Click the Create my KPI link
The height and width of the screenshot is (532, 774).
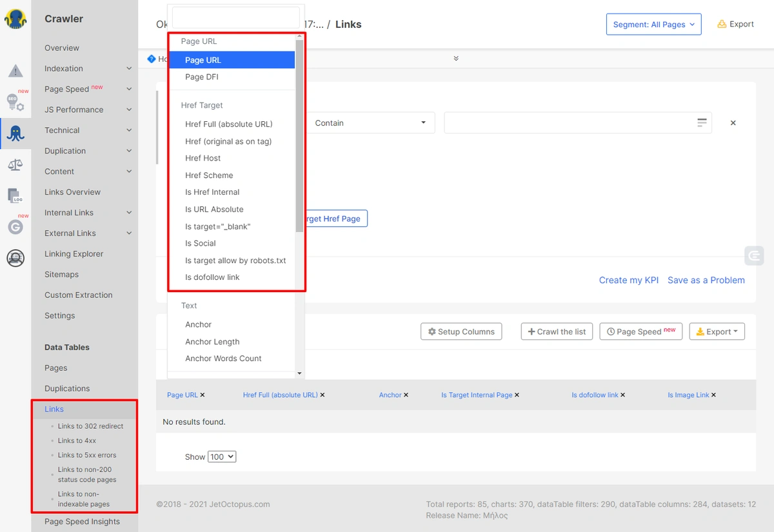click(x=628, y=280)
